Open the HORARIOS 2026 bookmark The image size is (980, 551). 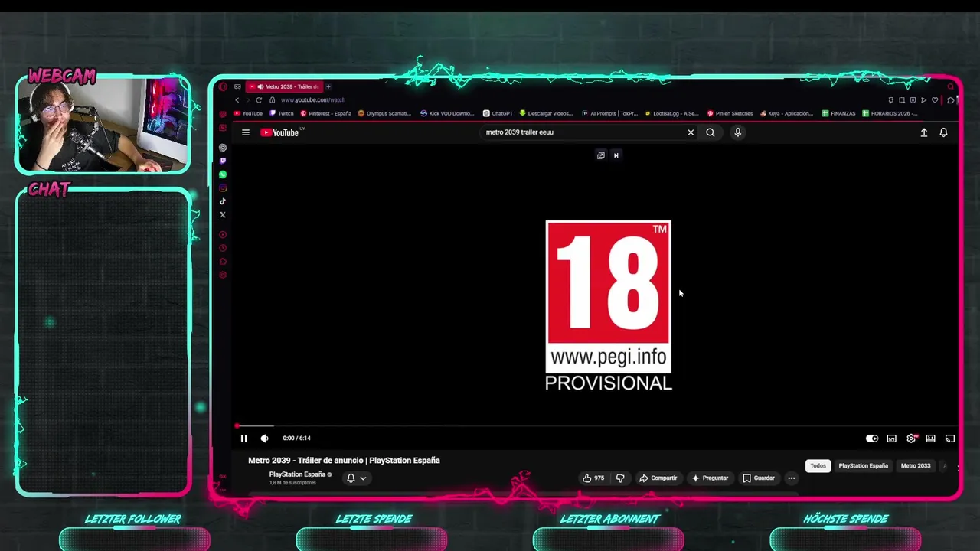[x=890, y=113]
